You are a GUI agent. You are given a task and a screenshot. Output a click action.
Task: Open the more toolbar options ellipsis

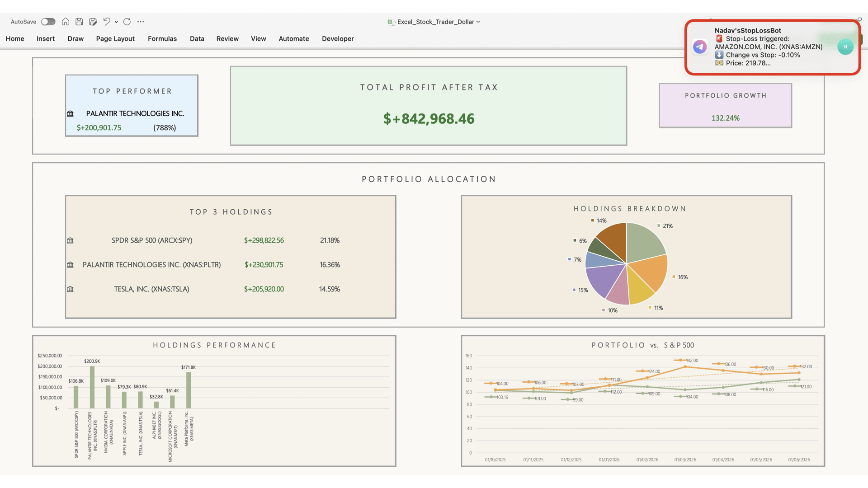click(x=141, y=22)
